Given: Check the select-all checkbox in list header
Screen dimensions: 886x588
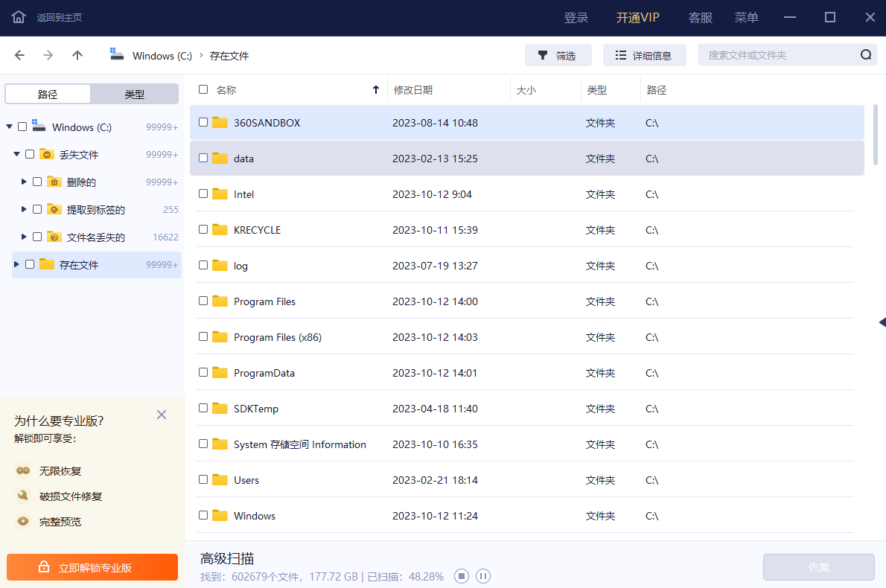Looking at the screenshot, I should click(x=203, y=88).
